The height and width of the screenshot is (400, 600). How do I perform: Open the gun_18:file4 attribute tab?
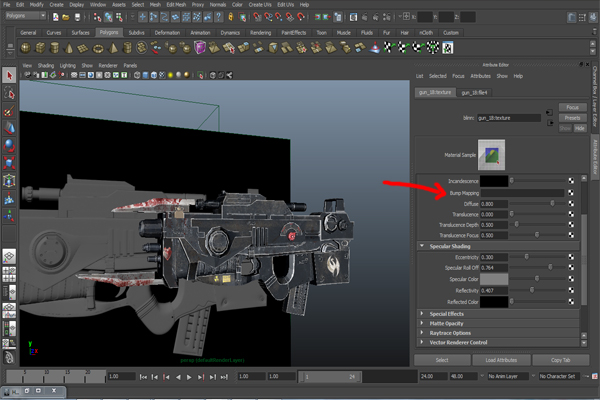point(474,93)
